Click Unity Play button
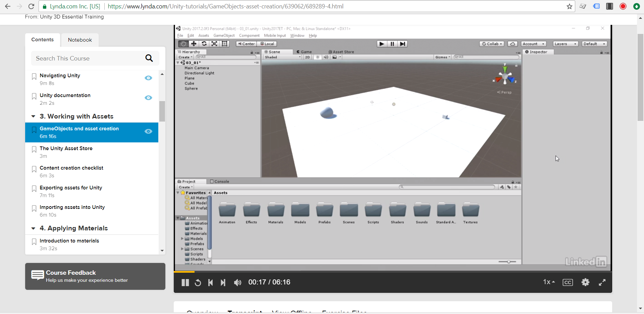Screen dimensions: 644x314 pos(381,44)
